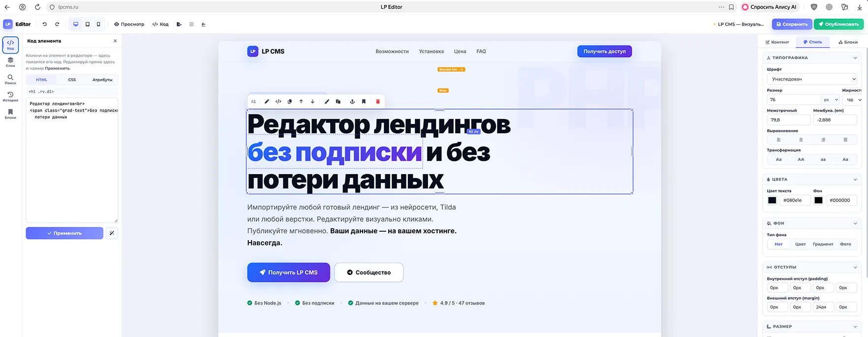Open the Стиль tab in the right panel

point(813,42)
